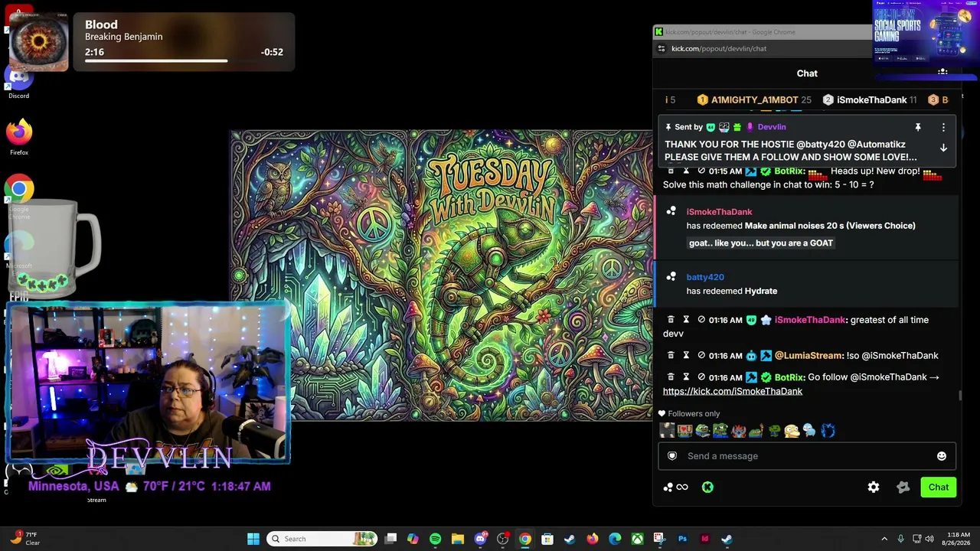Insert the yellow duck emote

(791, 431)
